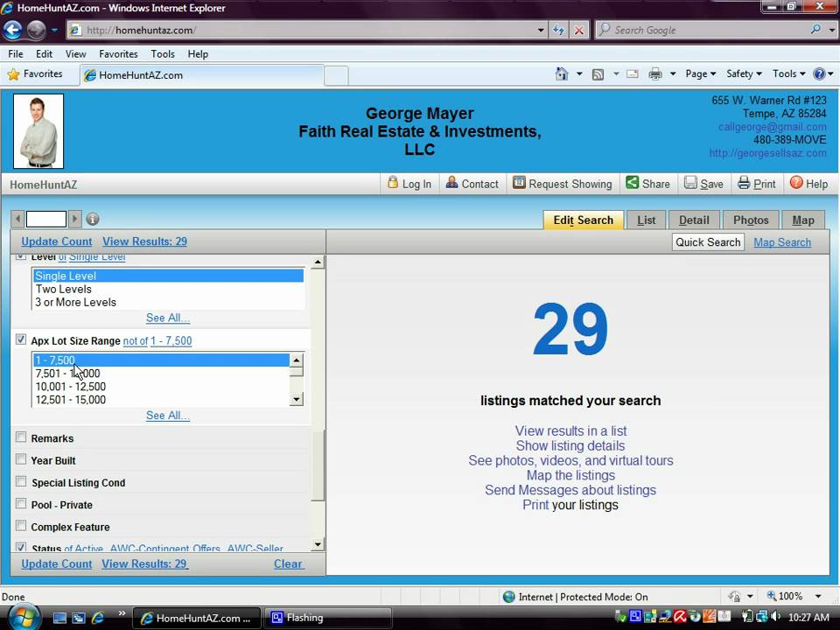Viewport: 840px width, 630px height.
Task: Click View results in a list link
Action: (x=570, y=430)
